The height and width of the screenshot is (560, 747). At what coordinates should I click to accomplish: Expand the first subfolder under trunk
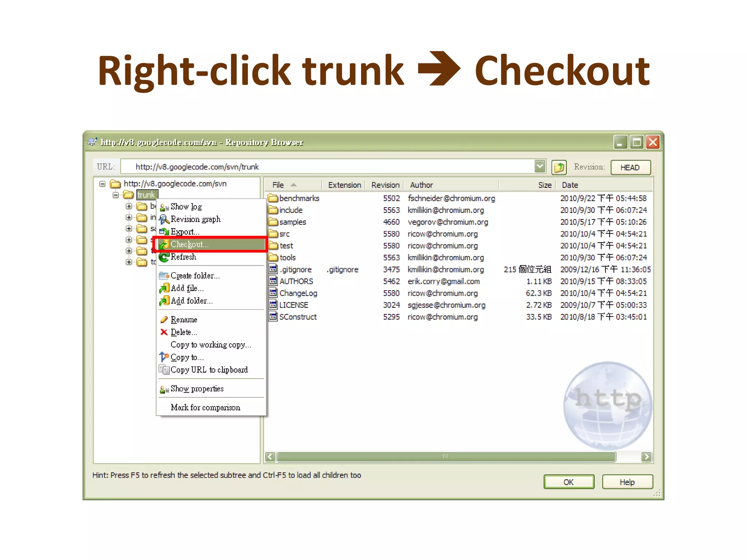tap(129, 206)
